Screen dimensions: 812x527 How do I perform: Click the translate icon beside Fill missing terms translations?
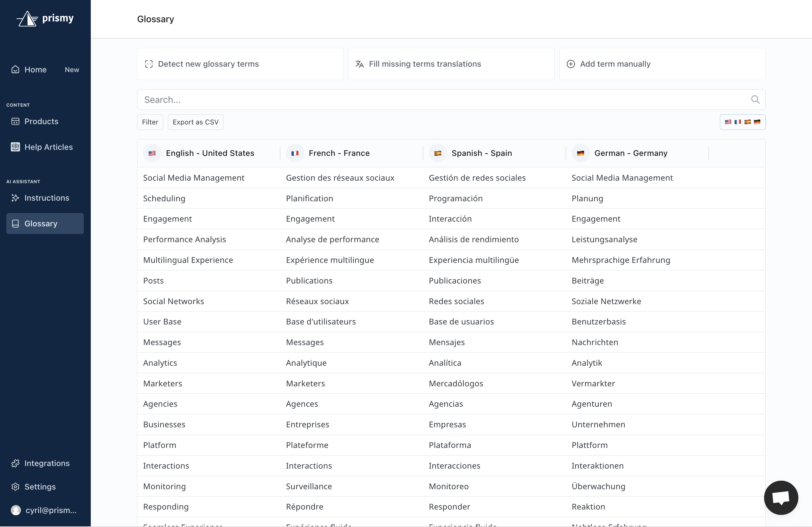[x=360, y=64]
